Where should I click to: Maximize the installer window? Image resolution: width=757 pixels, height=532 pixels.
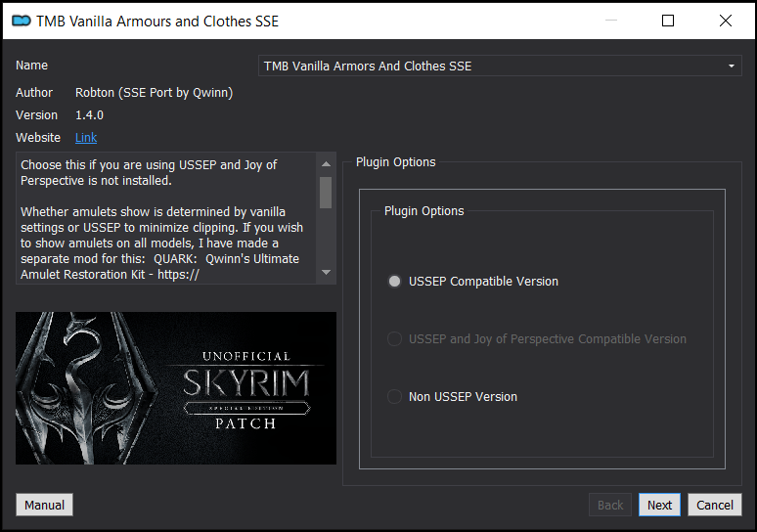(668, 21)
